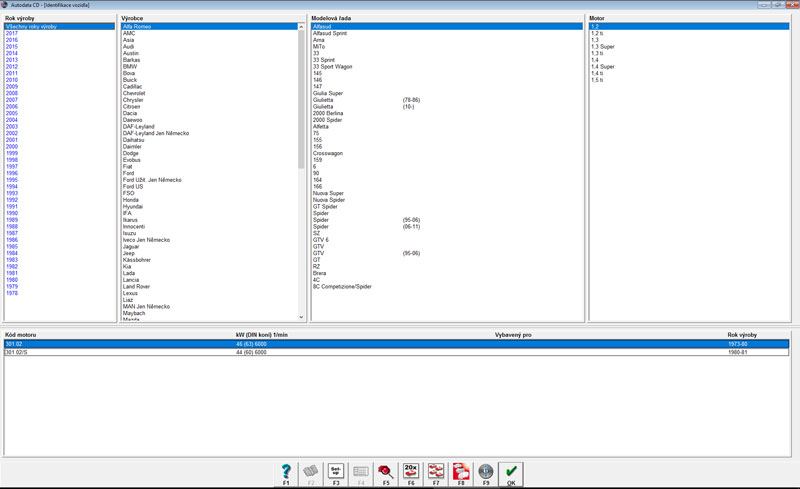Select Brera model
This screenshot has width=800, height=489.
tap(319, 273)
